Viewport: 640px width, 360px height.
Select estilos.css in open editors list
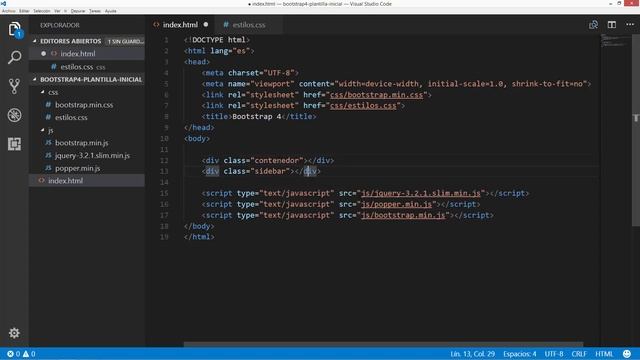[x=87, y=67]
